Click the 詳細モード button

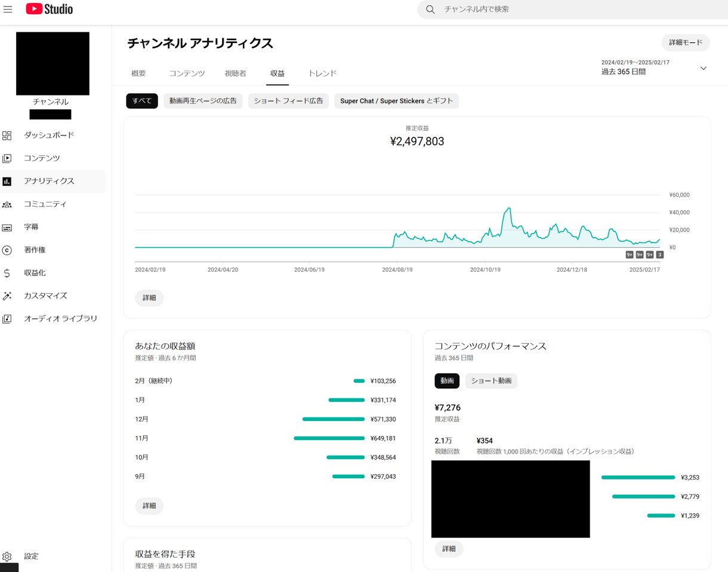coord(686,43)
